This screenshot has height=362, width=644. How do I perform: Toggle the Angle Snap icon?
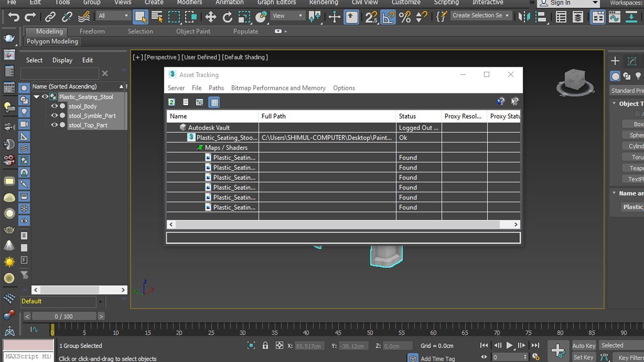point(388,16)
